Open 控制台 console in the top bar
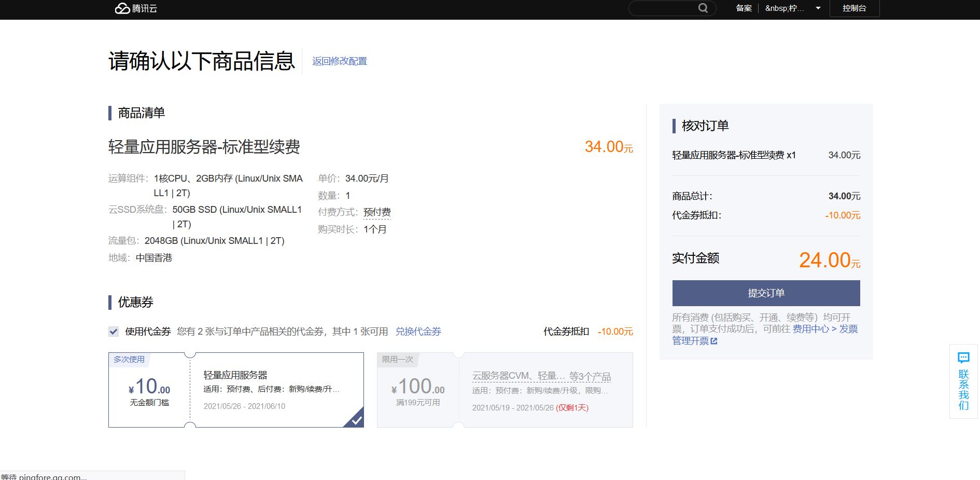This screenshot has width=980, height=480. 854,8
